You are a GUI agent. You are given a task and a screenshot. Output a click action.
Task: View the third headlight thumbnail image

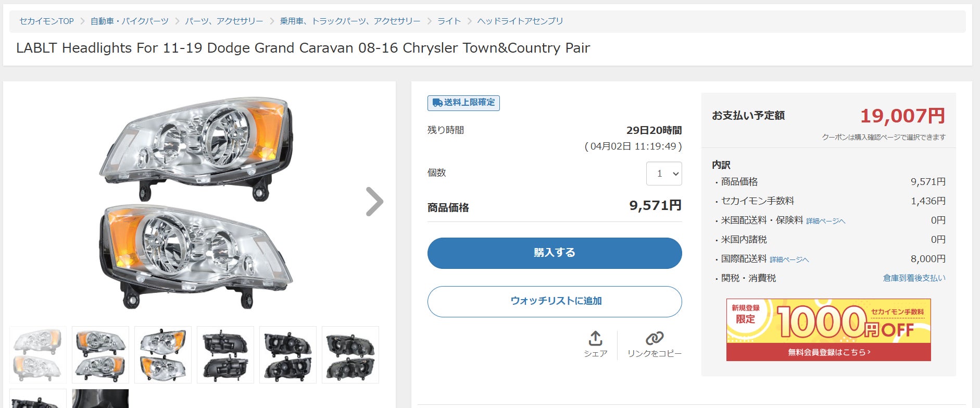[163, 355]
